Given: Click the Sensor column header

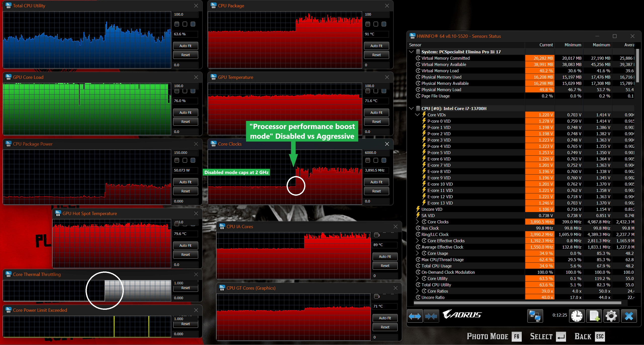Looking at the screenshot, I should (x=466, y=45).
